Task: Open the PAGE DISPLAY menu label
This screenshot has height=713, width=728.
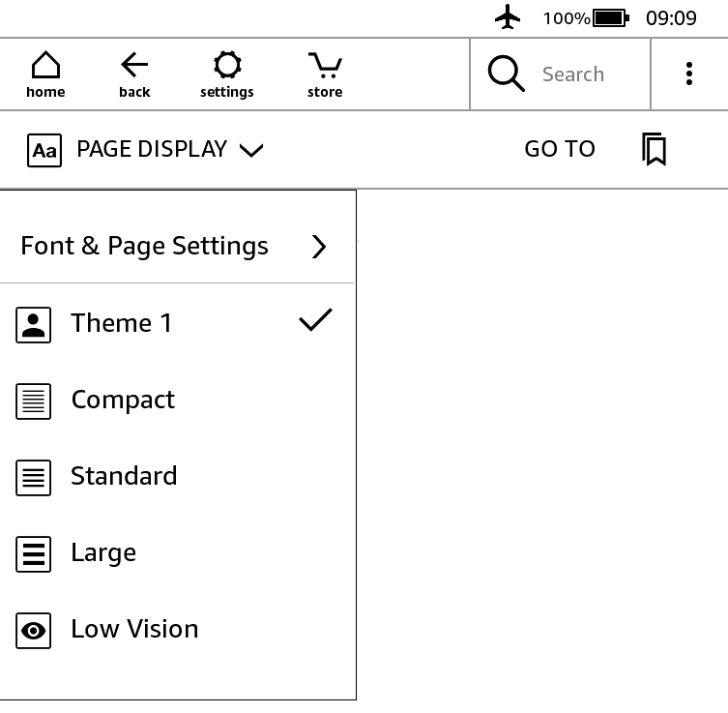Action: pos(152,149)
